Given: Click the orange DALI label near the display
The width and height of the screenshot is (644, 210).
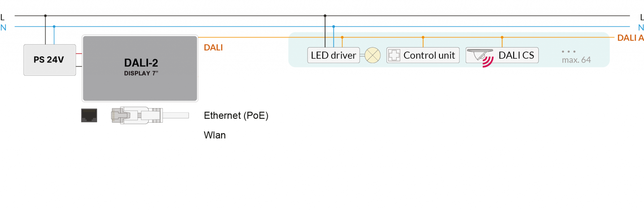Looking at the screenshot, I should (x=213, y=47).
